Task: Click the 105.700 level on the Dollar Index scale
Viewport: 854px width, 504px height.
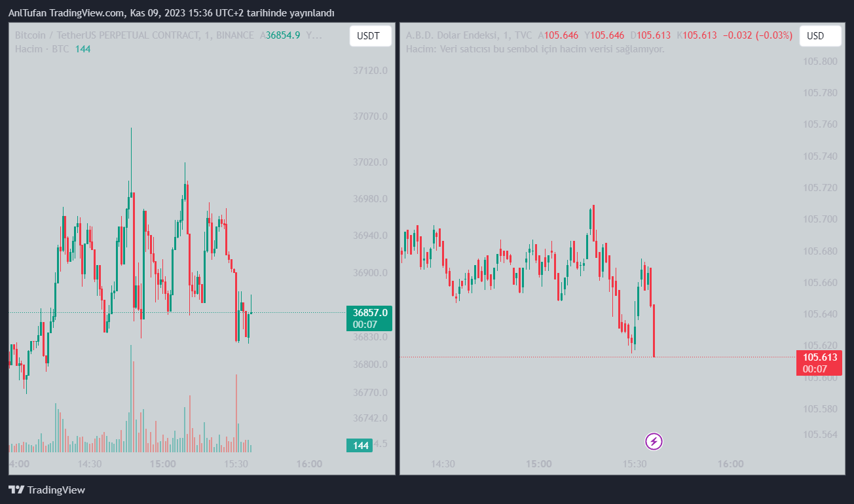Action: [x=819, y=219]
